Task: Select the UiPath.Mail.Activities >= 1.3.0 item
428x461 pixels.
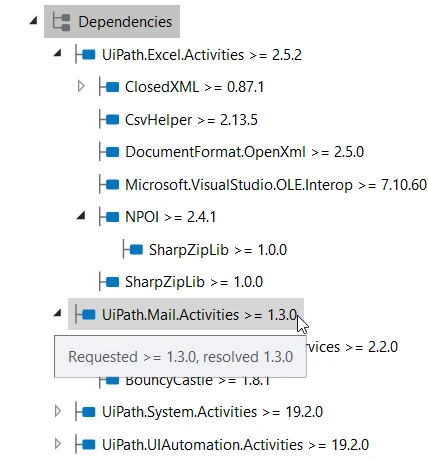Action: click(186, 314)
